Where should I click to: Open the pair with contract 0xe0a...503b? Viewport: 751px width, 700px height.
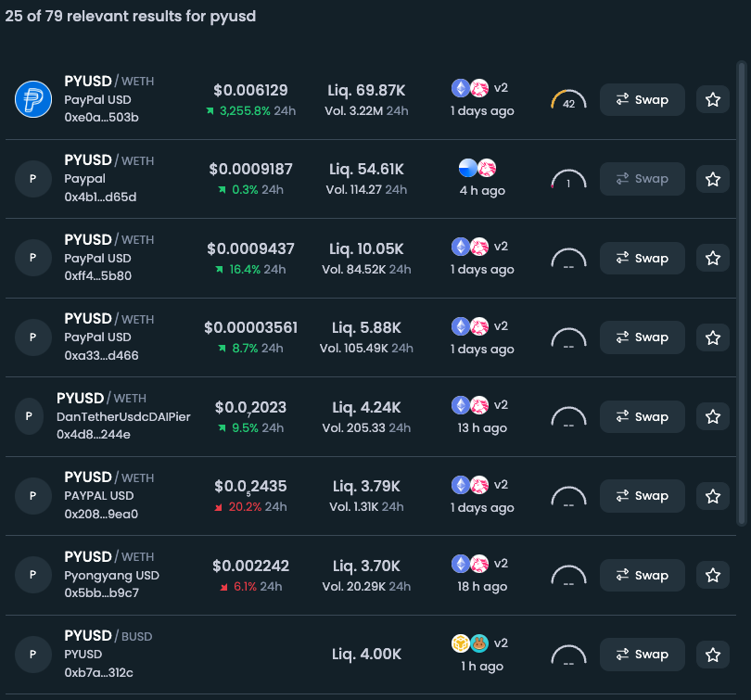point(102,118)
